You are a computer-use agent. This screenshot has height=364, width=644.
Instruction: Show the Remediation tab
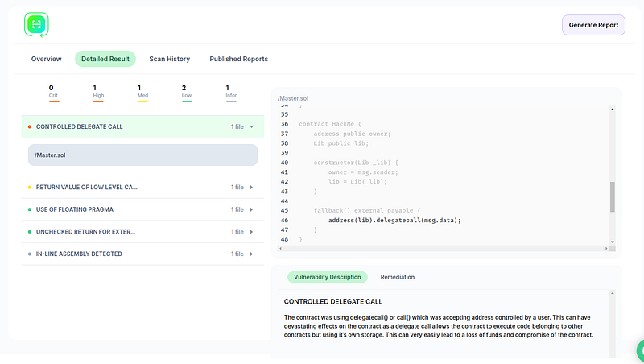point(397,277)
